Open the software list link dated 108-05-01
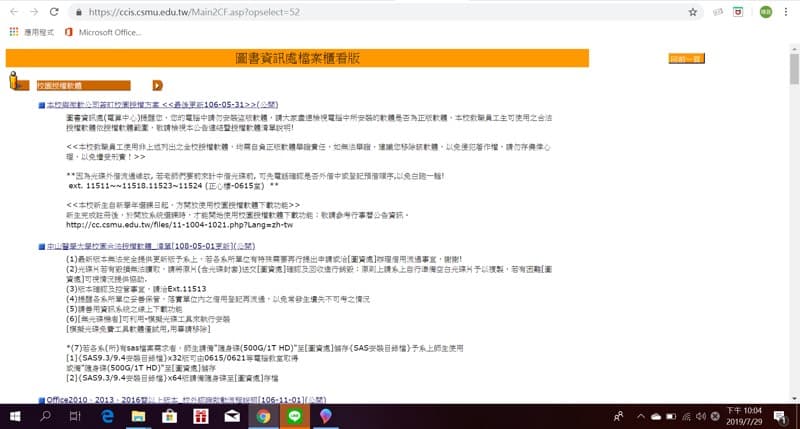The image size is (800, 429). 151,246
